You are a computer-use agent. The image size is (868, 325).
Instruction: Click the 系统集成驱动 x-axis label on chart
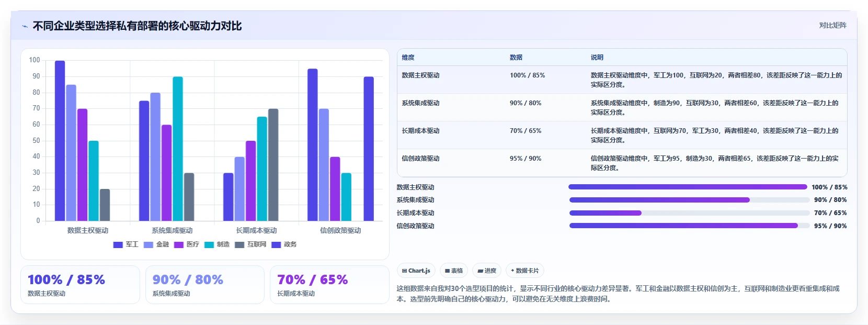click(172, 230)
